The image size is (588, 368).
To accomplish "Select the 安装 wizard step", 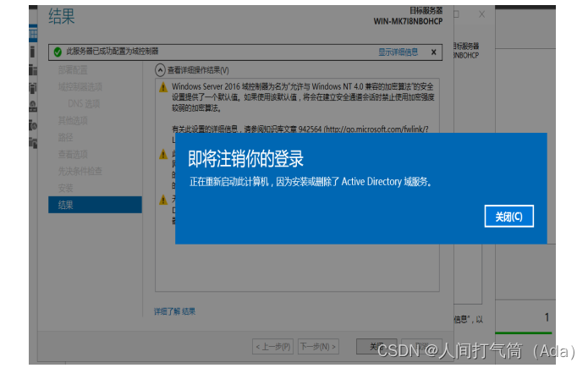I will click(66, 188).
